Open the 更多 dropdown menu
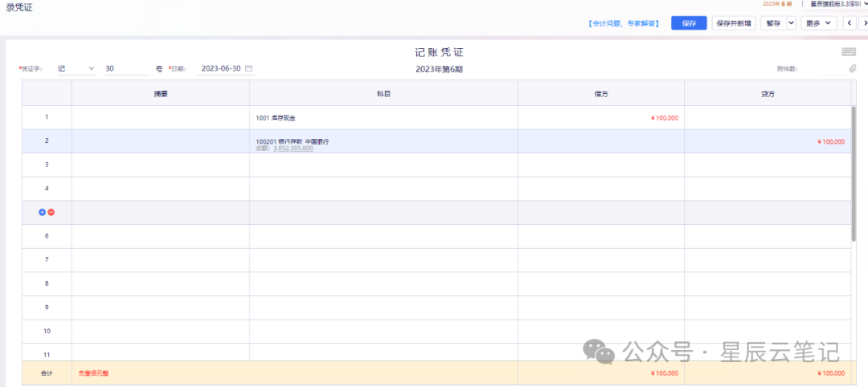Viewport: 868px width, 387px height. 818,23
